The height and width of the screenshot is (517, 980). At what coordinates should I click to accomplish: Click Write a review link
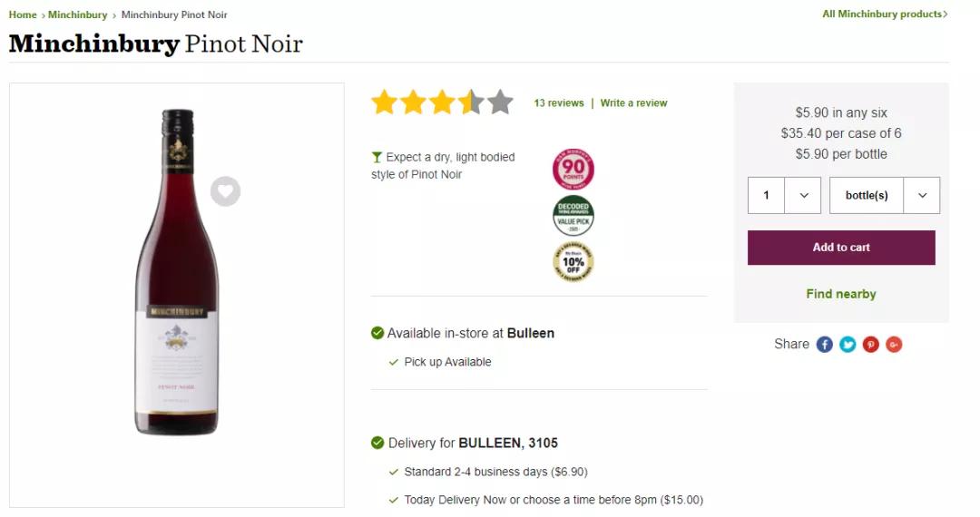[633, 103]
